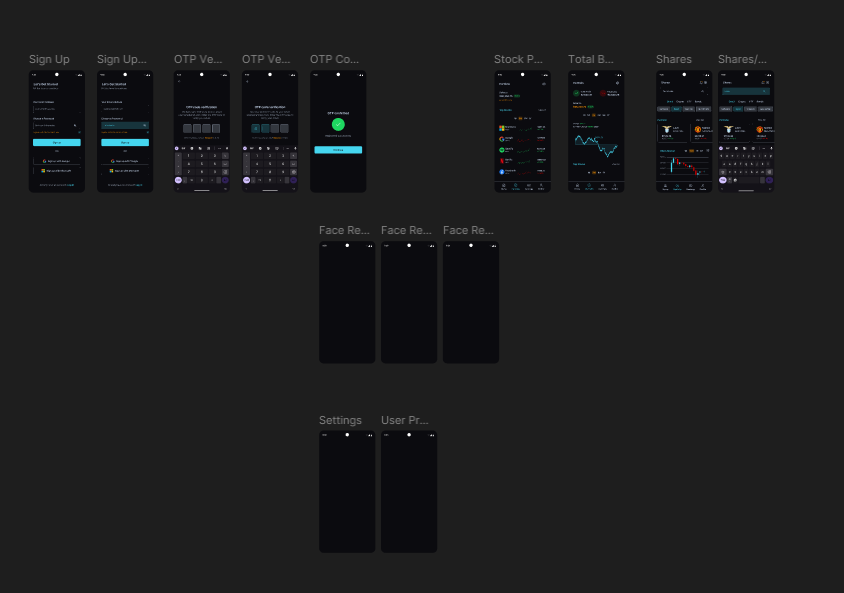Select the 'Sign Up...' truncated frame title

tap(122, 59)
